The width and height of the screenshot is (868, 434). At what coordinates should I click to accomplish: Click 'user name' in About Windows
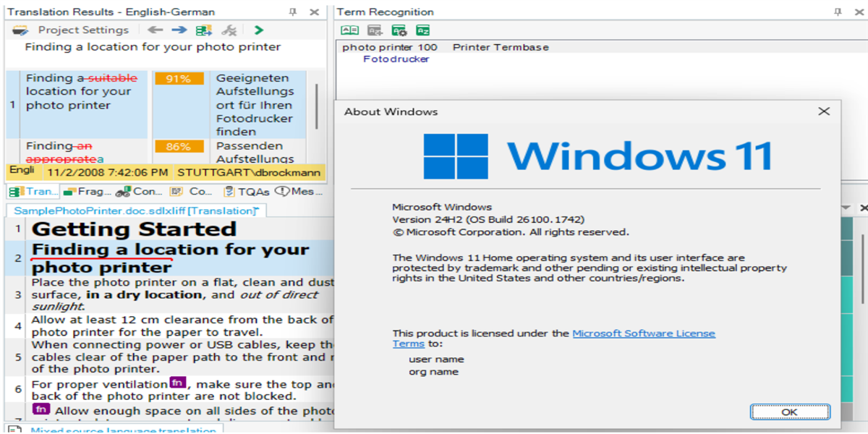[436, 359]
